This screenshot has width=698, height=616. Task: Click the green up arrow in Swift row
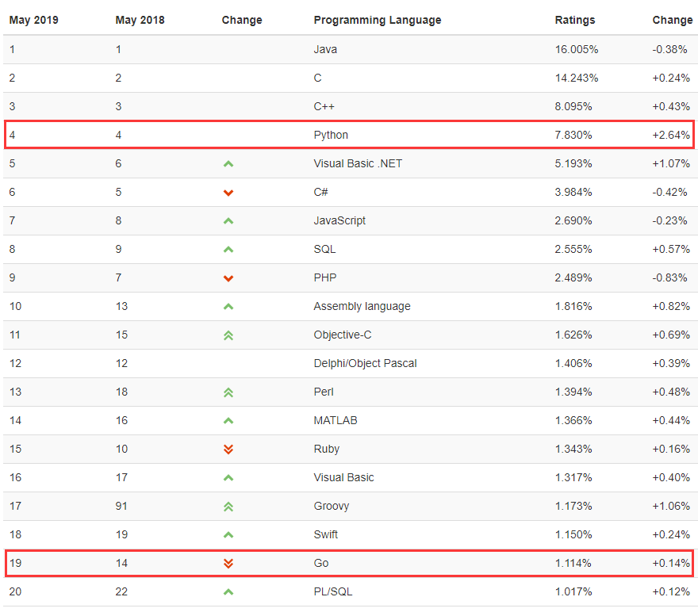(x=228, y=534)
